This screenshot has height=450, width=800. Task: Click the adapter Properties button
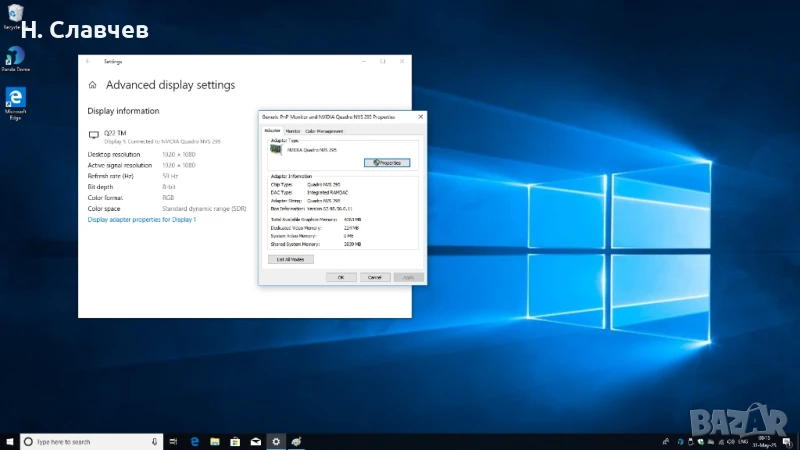[387, 162]
